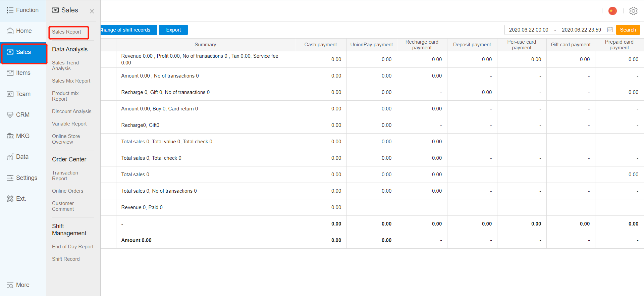644x296 pixels.
Task: Select Settings label in sidebar
Action: (x=26, y=178)
